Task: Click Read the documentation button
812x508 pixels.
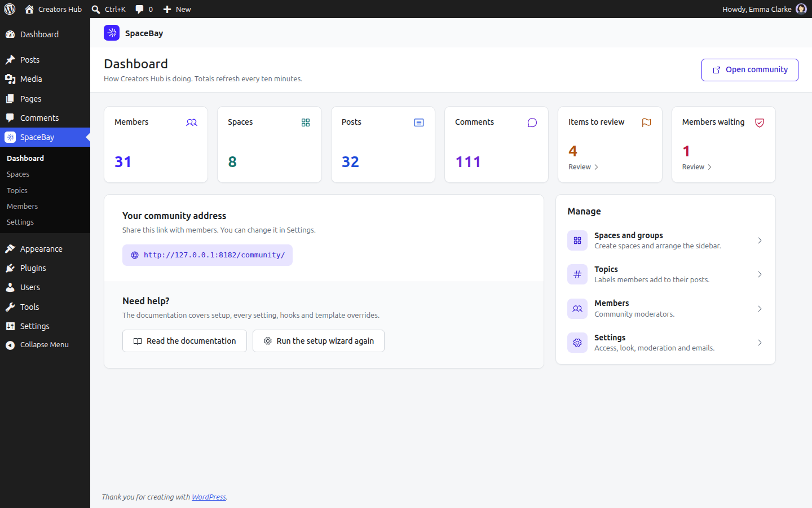Action: point(184,341)
